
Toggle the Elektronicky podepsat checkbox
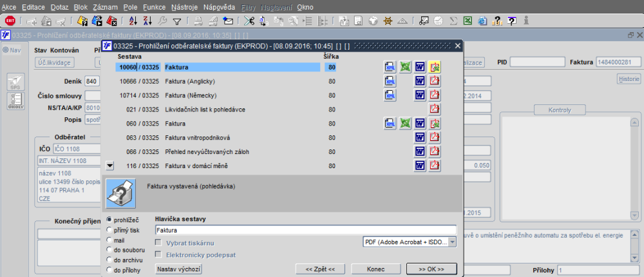coord(158,254)
